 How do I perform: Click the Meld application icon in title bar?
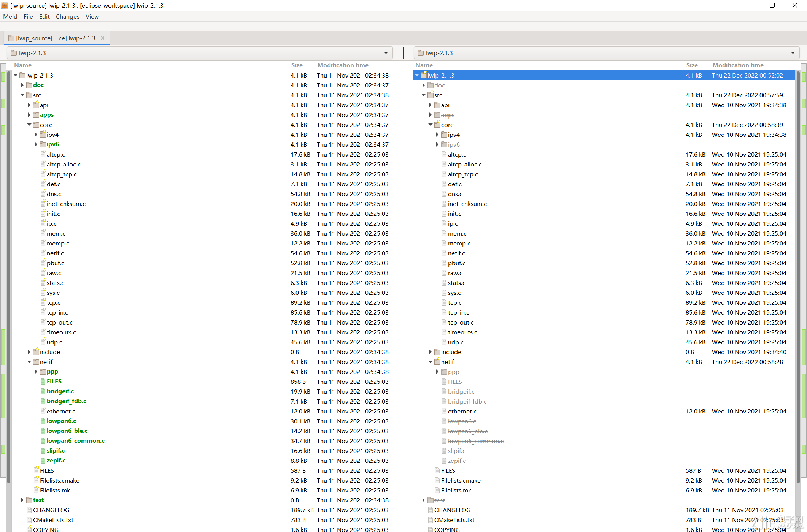pyautogui.click(x=5, y=5)
